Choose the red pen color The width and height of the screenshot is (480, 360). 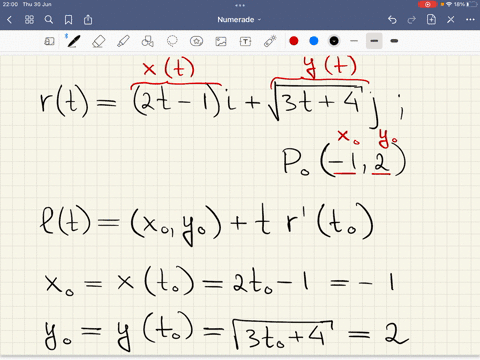pos(294,41)
